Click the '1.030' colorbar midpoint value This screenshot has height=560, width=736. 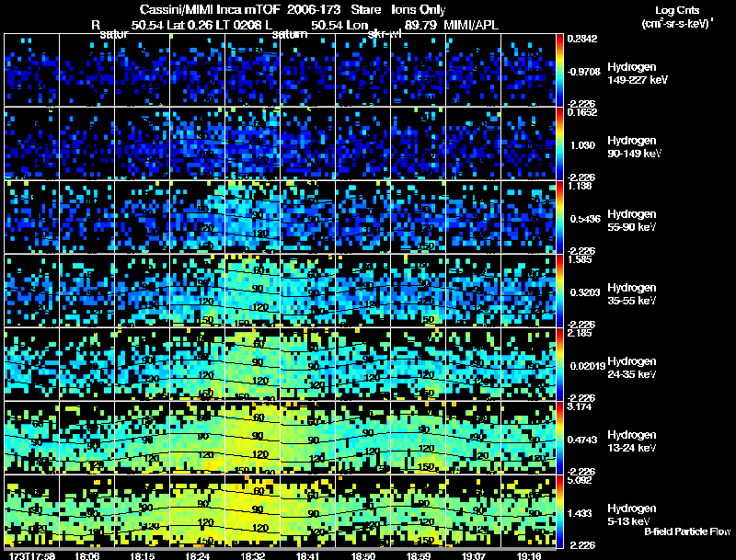click(x=582, y=145)
